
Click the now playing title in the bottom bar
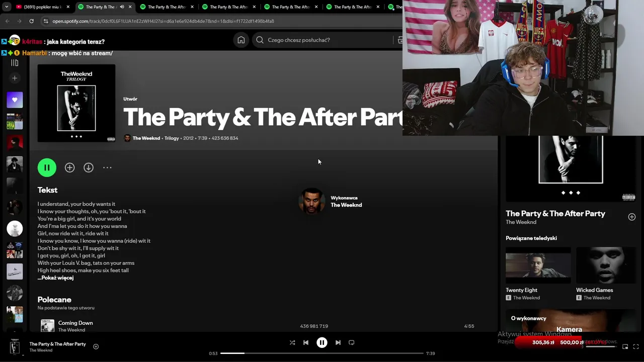coord(57,344)
